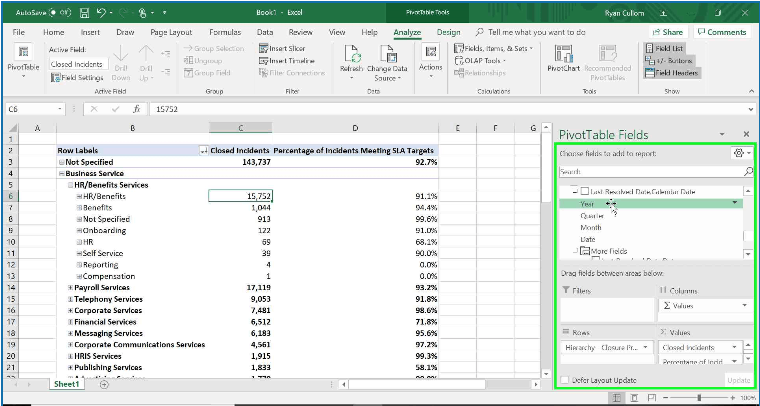Switch to the Data tab
This screenshot has width=760, height=406.
point(265,32)
